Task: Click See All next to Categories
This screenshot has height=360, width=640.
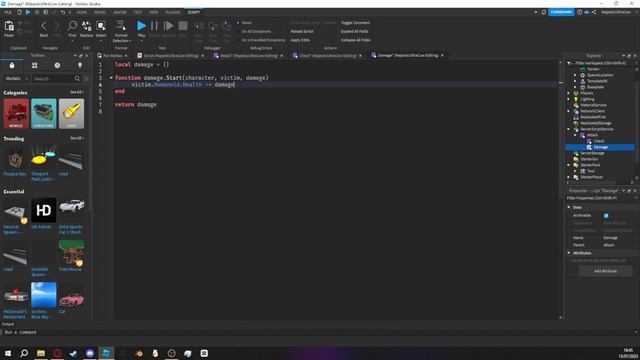Action: click(76, 92)
